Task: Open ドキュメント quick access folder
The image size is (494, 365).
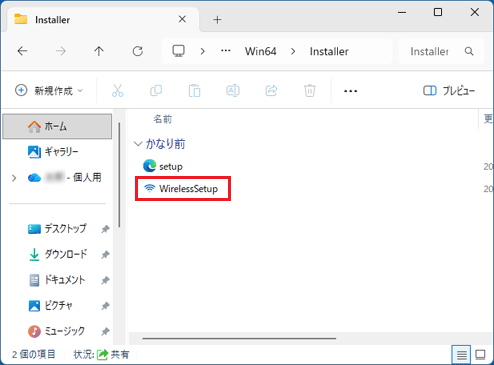Action: (57, 280)
